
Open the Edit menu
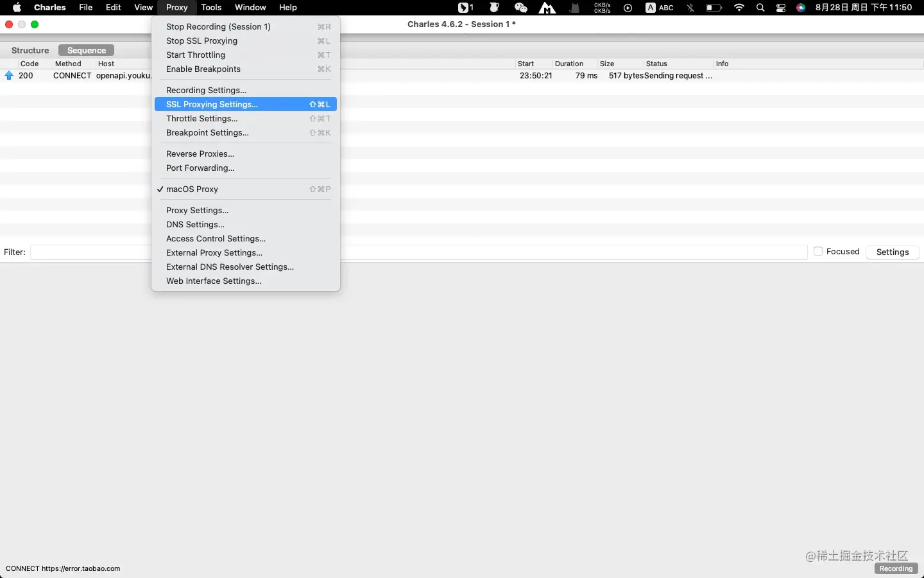[114, 8]
